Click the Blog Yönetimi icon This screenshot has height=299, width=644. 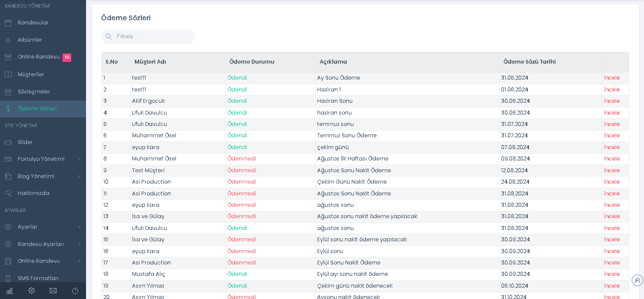(x=8, y=176)
